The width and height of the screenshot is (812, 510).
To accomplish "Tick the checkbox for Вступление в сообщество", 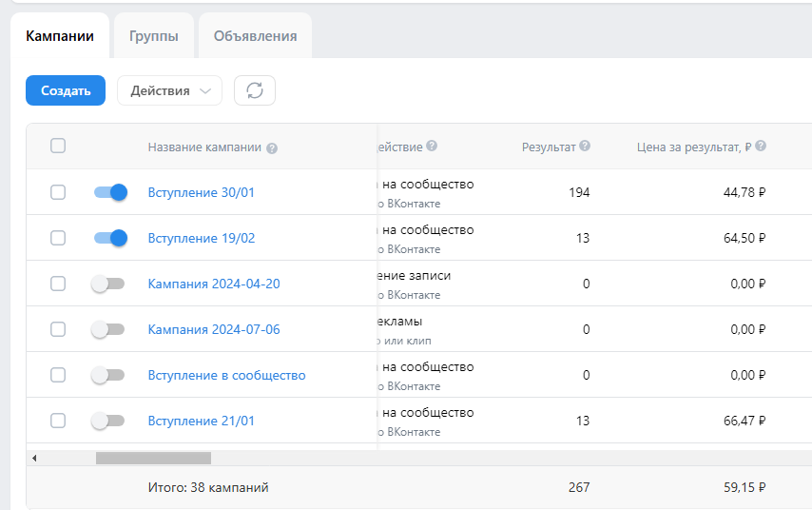I will (x=58, y=375).
